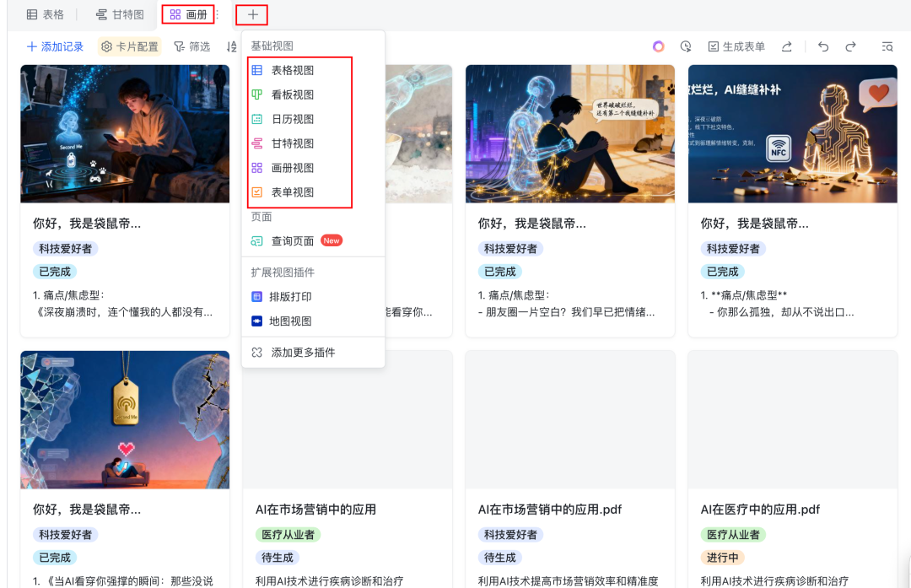The image size is (911, 588).
Task: Open 卡片配置 card settings
Action: pos(129,47)
